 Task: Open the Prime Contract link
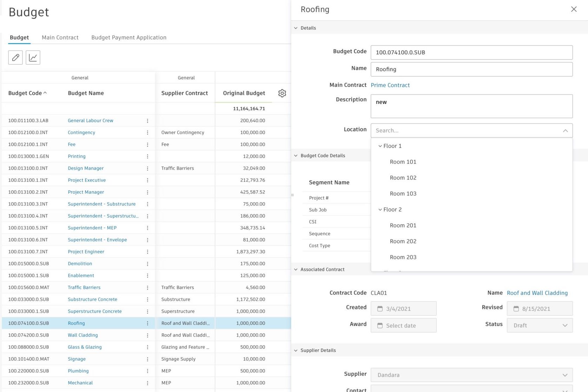(390, 85)
